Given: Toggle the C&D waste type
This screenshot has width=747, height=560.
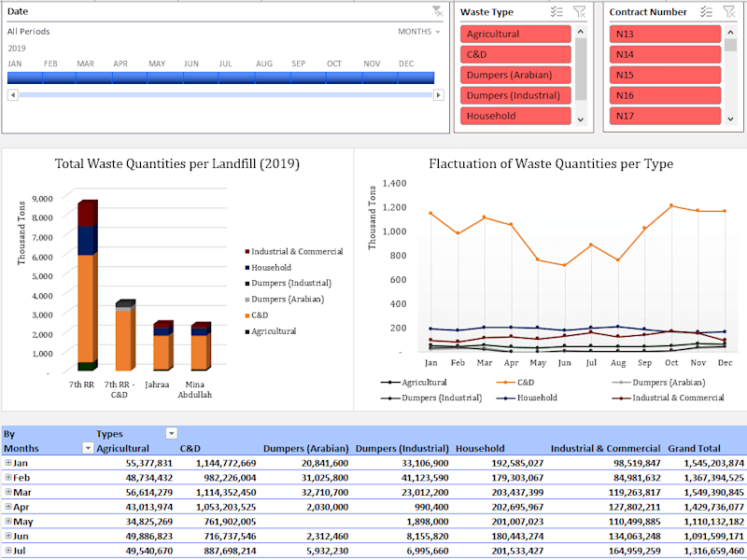Looking at the screenshot, I should (x=515, y=54).
